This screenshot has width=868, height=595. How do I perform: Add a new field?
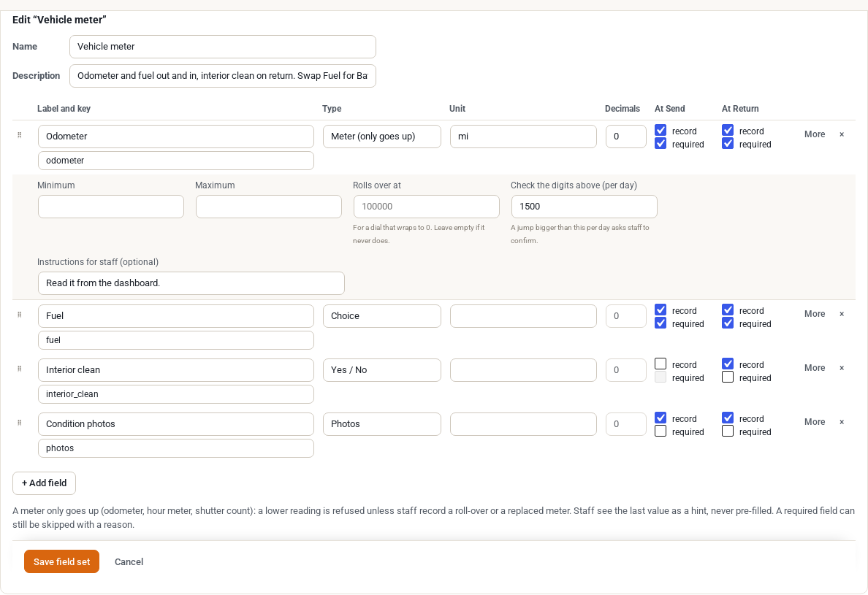tap(45, 483)
